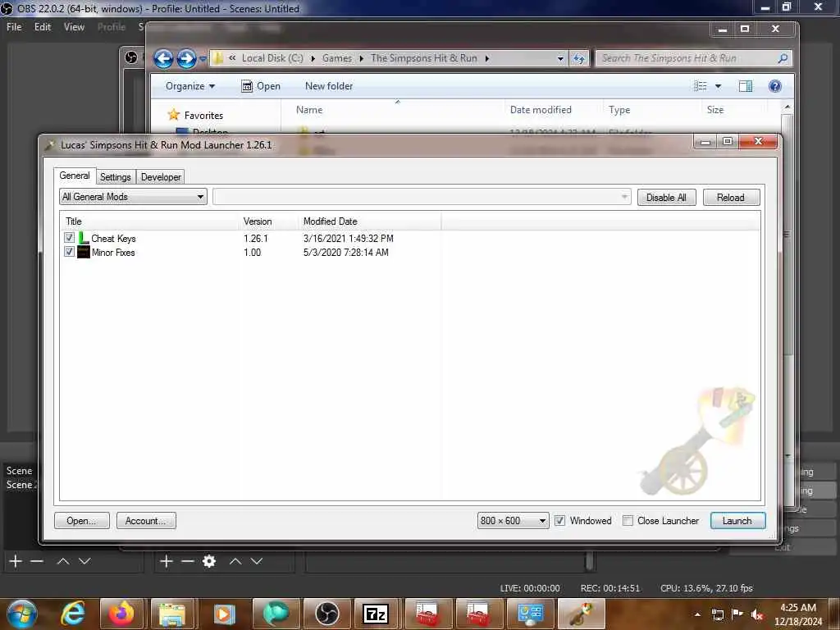840x630 pixels.
Task: Click the Local Disk (C:) breadcrumb
Action: [x=272, y=58]
